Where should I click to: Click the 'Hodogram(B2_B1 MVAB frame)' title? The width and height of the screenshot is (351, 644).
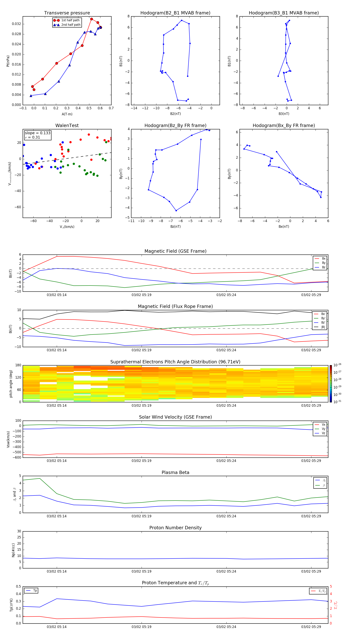point(175,13)
